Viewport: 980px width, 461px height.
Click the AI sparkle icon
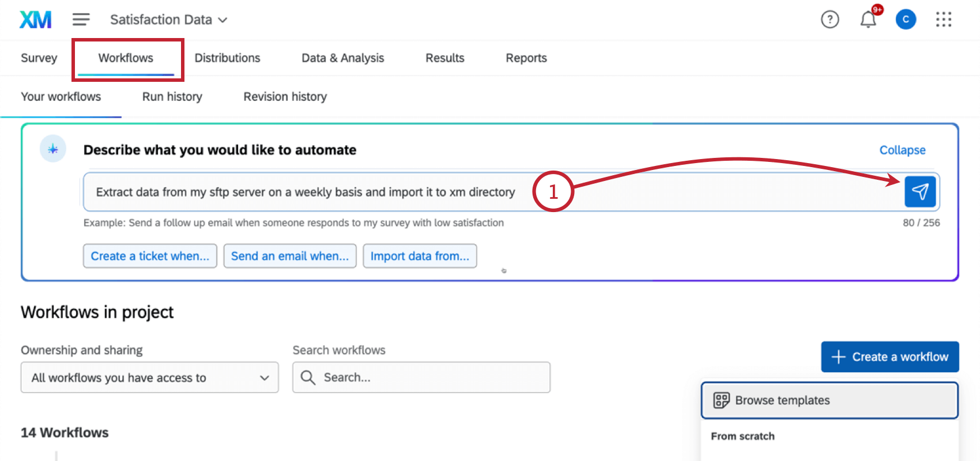pyautogui.click(x=53, y=149)
